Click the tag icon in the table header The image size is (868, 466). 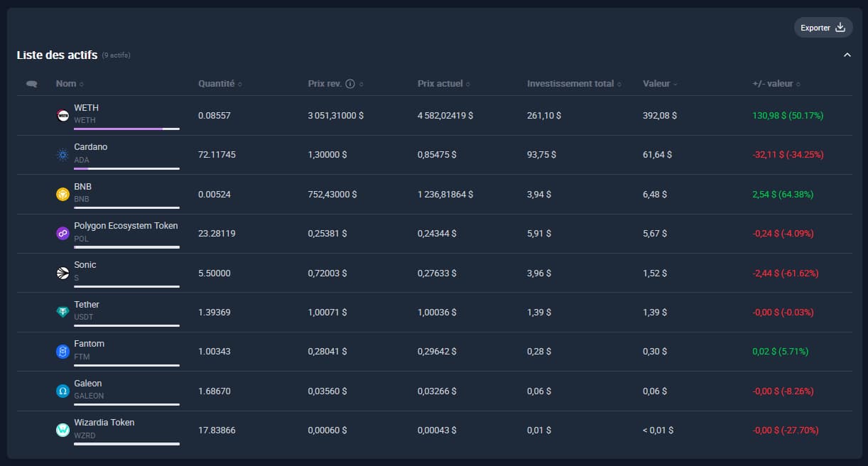point(31,83)
